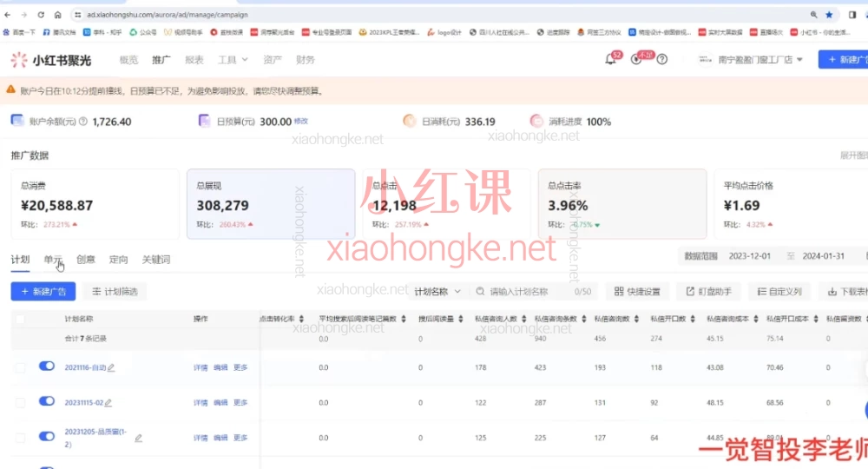Open 更多 options for plan 2021116-自动
The height and width of the screenshot is (469, 868).
click(240, 367)
